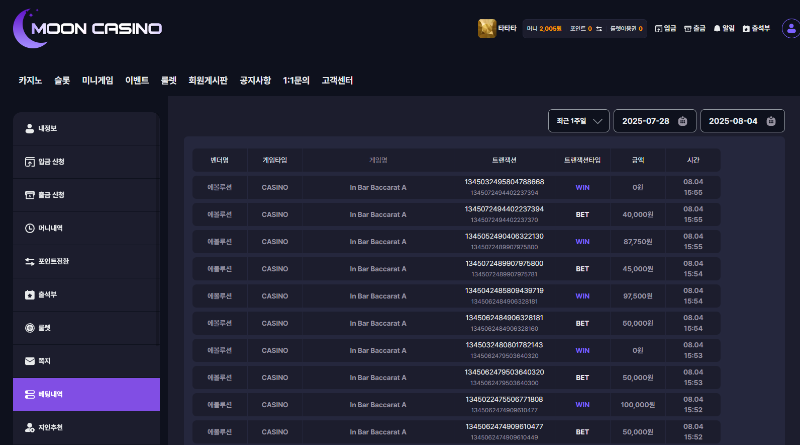Click calendar icon beside 2025-08-04

[x=771, y=121]
